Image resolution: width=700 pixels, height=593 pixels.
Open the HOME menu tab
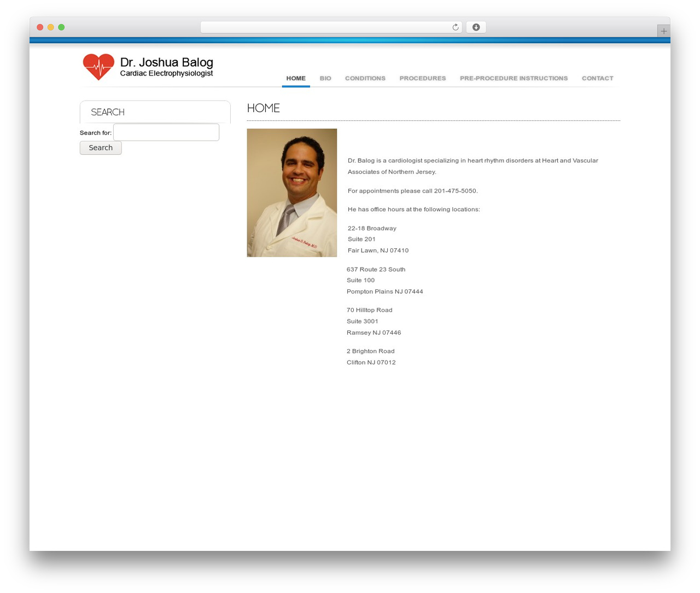pyautogui.click(x=296, y=78)
